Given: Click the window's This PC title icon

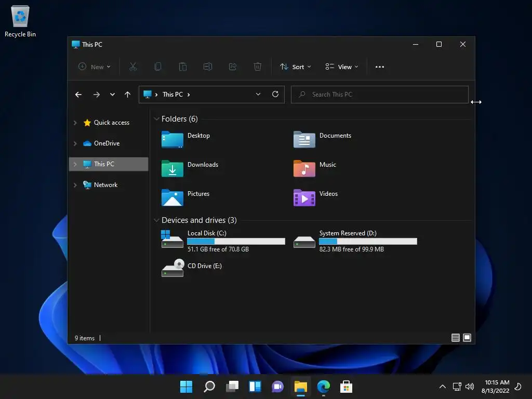Looking at the screenshot, I should point(76,45).
